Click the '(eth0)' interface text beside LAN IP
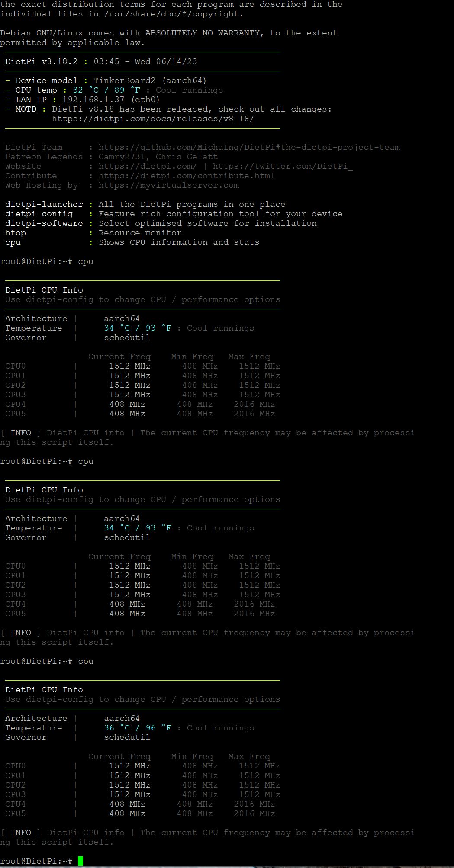 (145, 100)
